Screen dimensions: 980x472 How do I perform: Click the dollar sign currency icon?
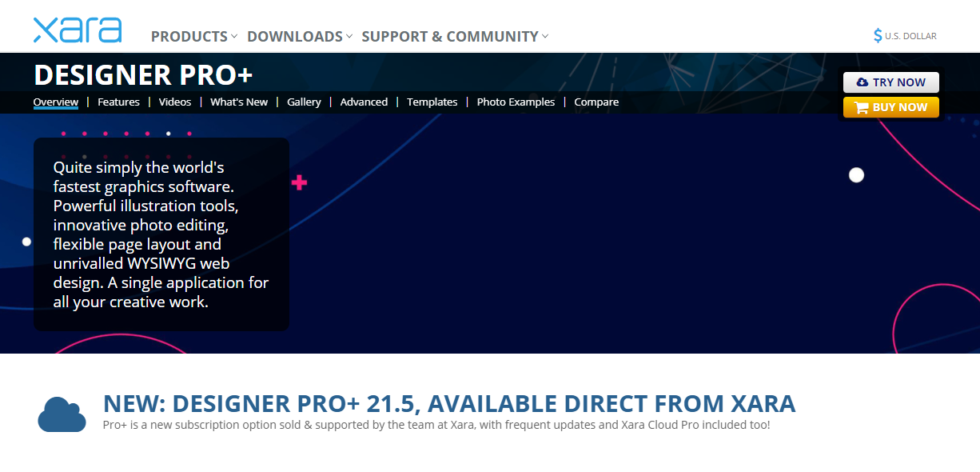click(x=878, y=35)
